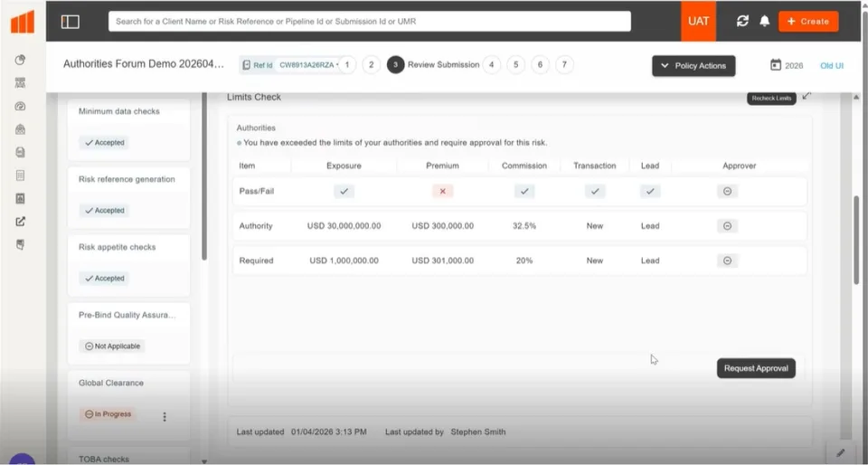Click the Exposure pass checkmark

coord(344,191)
